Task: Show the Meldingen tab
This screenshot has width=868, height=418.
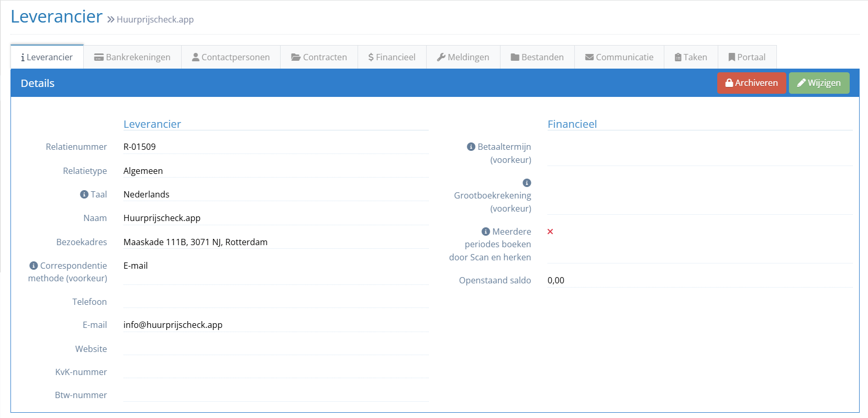Action: click(463, 57)
